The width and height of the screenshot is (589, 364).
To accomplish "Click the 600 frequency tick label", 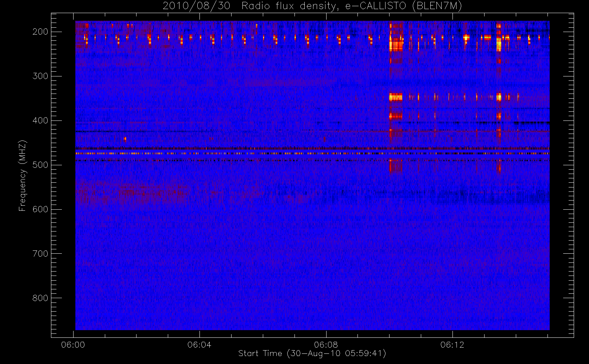I will pos(40,209).
